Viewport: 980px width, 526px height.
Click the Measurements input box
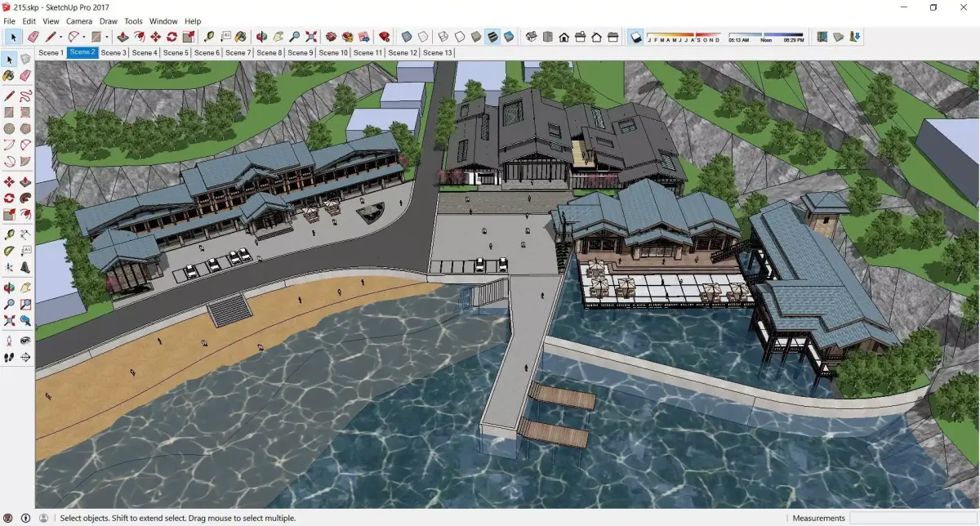coord(913,518)
